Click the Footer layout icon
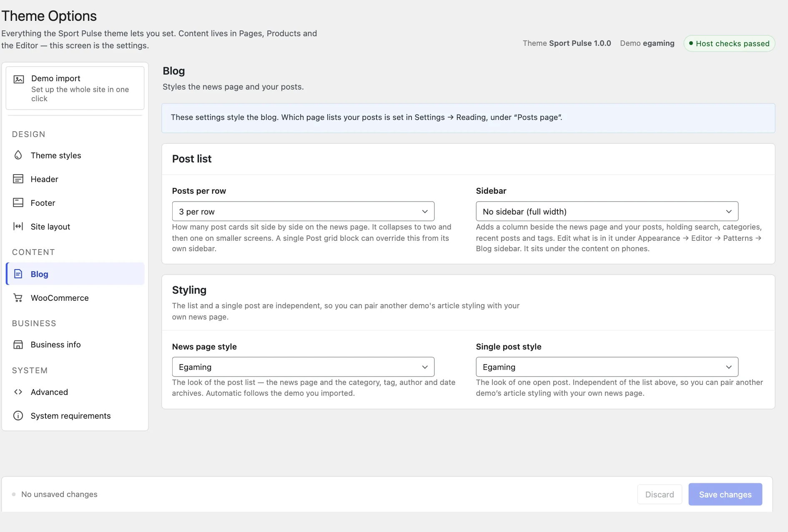 tap(18, 202)
